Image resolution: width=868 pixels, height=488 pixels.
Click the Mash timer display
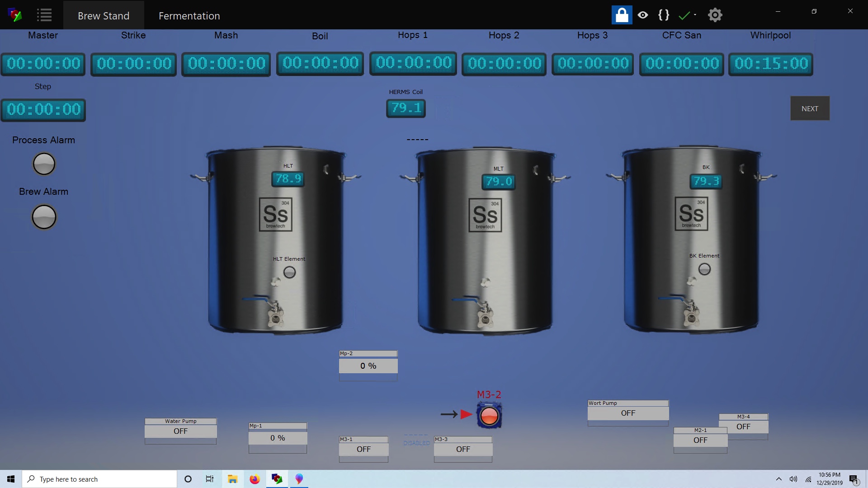pos(226,64)
